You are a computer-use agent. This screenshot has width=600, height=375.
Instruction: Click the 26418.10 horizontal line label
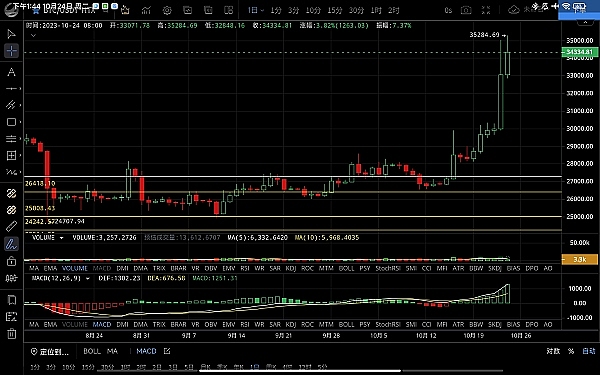click(x=40, y=183)
